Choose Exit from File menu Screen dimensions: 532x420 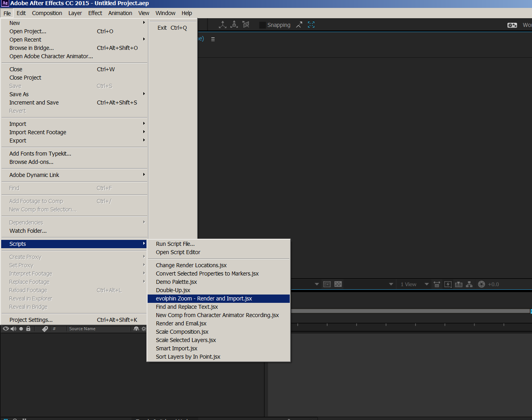(173, 28)
